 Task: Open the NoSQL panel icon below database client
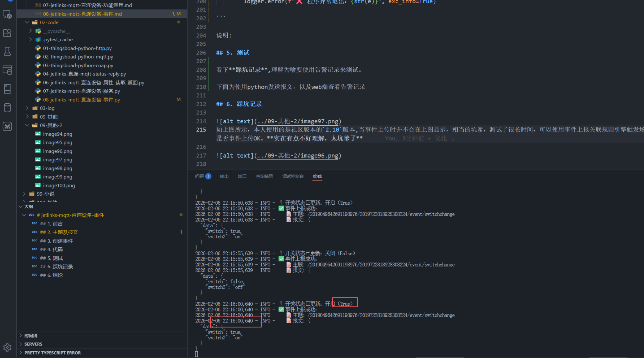click(7, 89)
